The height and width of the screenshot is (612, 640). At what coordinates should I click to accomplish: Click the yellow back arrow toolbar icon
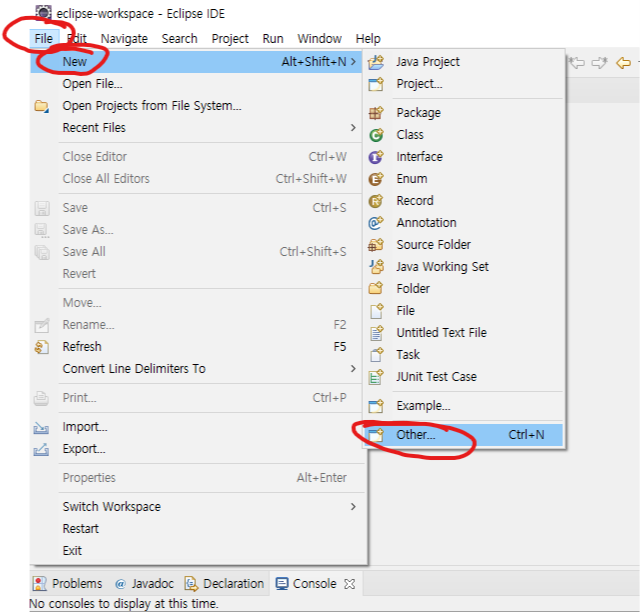click(x=623, y=63)
